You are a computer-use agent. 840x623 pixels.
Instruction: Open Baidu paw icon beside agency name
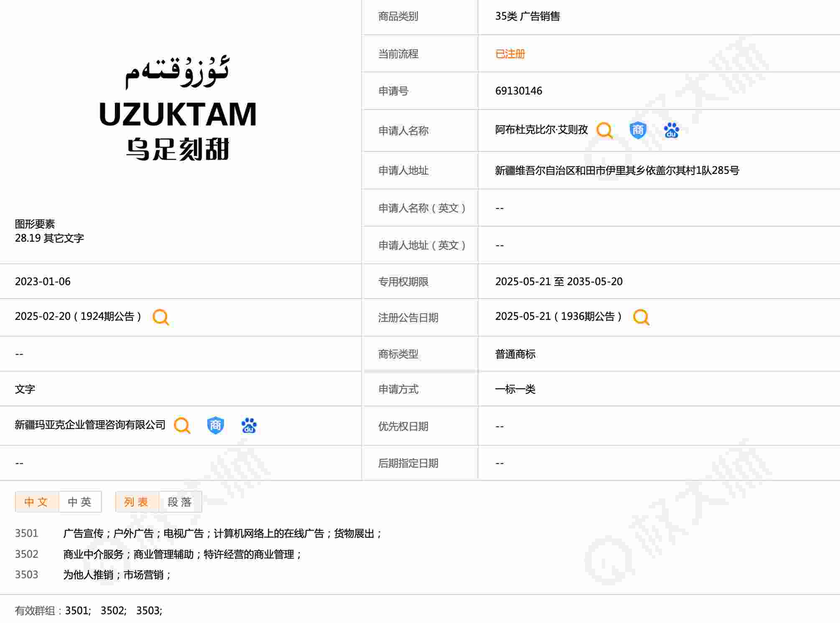pyautogui.click(x=249, y=425)
